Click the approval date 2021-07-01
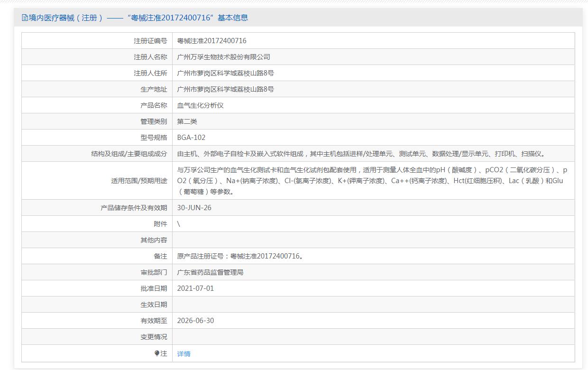This screenshot has height=370, width=588. [x=195, y=288]
